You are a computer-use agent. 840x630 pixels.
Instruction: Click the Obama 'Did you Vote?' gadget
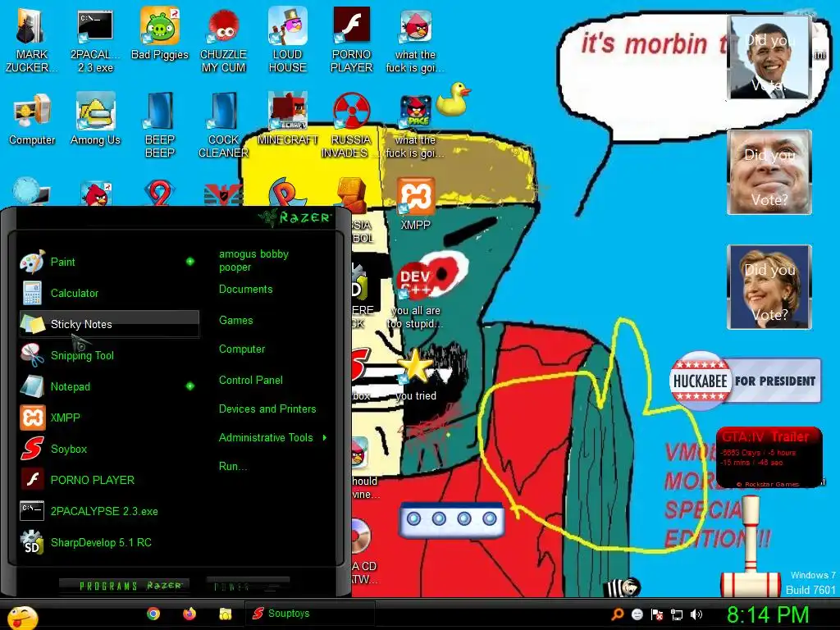click(769, 57)
